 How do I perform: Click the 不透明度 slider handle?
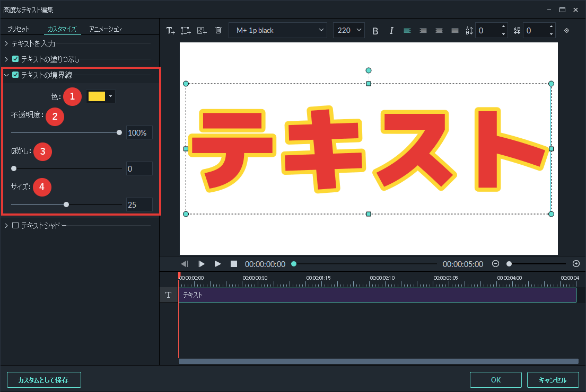pyautogui.click(x=119, y=132)
